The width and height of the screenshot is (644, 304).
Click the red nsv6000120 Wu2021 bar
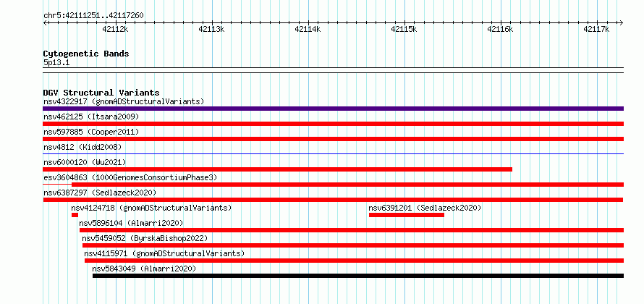click(278, 169)
